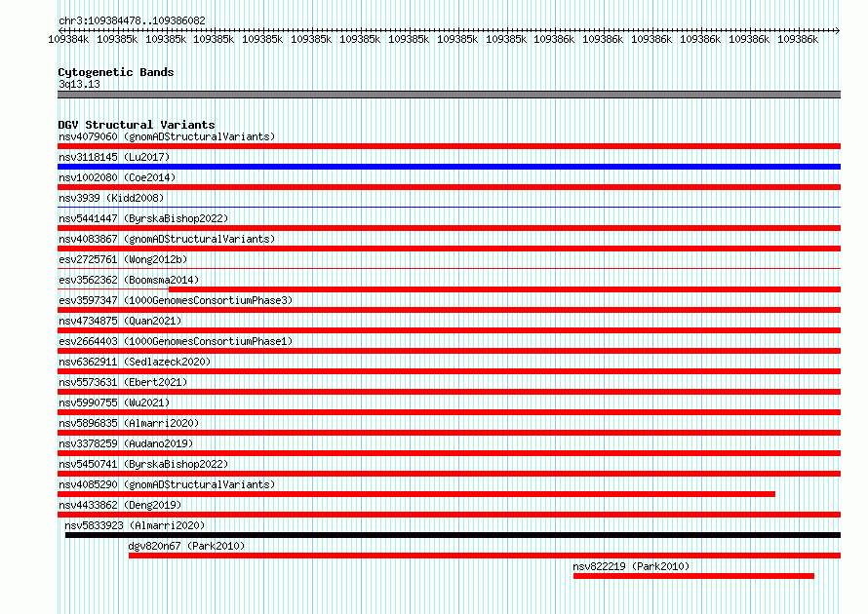
Task: Click the 3q13.13 band label
Action: click(79, 84)
